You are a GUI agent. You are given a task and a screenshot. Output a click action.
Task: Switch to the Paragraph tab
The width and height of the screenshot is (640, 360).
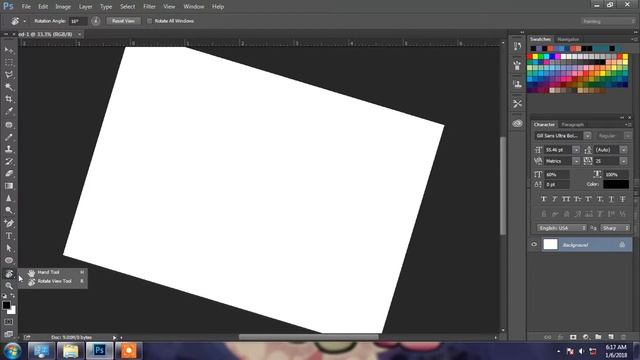click(x=573, y=124)
